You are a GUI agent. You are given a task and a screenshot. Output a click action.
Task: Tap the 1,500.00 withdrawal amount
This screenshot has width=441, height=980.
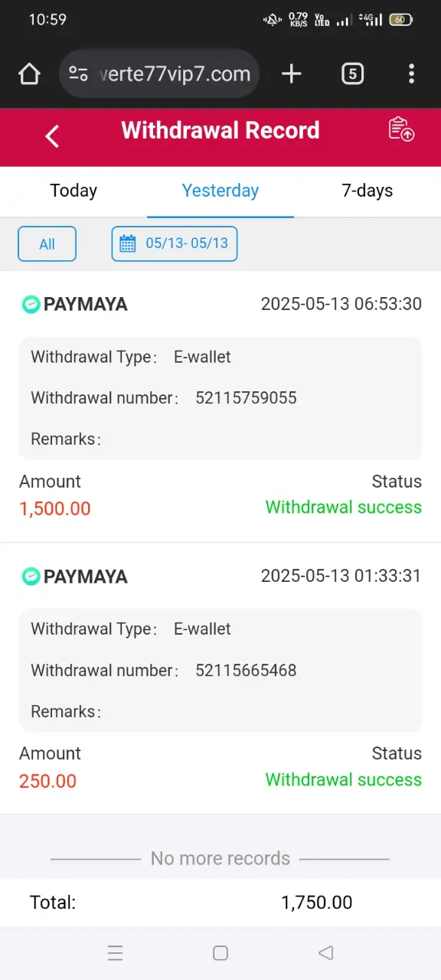55,508
